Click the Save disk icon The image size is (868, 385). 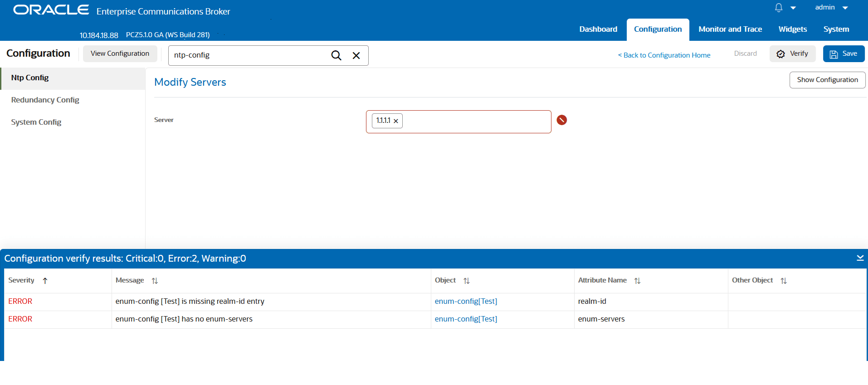pyautogui.click(x=834, y=54)
